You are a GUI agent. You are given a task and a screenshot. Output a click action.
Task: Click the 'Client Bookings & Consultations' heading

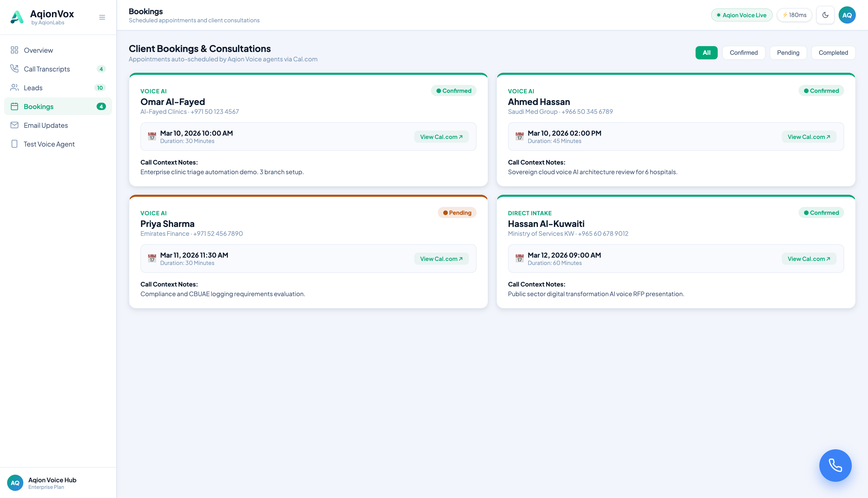tap(200, 49)
